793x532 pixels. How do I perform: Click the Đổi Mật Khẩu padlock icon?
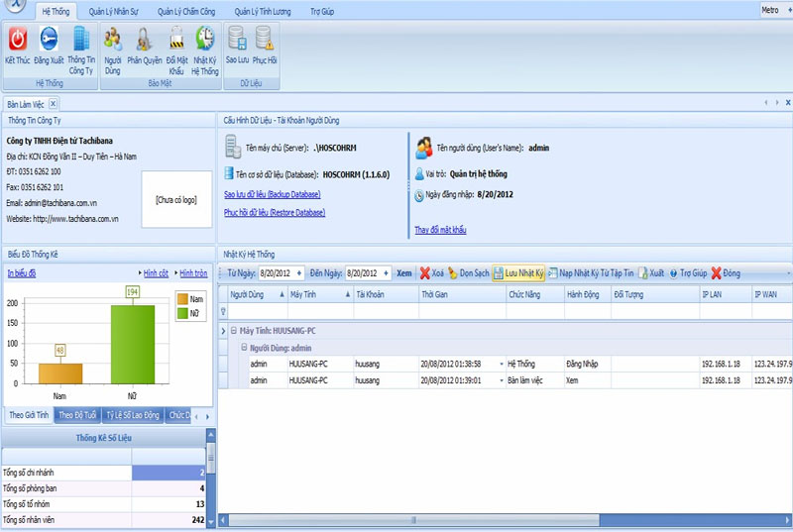(x=175, y=39)
